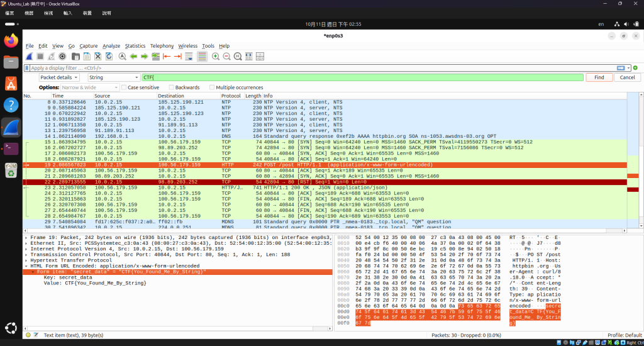Open the Analyze menu
The width and height of the screenshot is (644, 346).
(x=111, y=46)
